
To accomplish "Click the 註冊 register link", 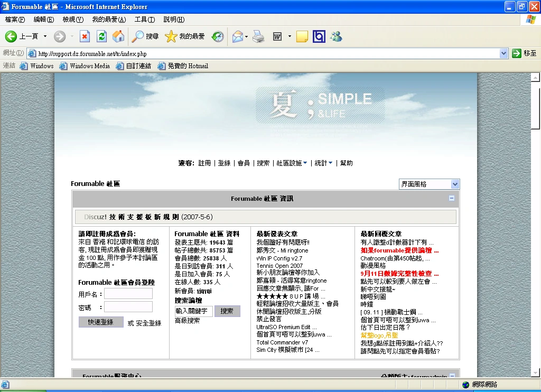I will (204, 163).
